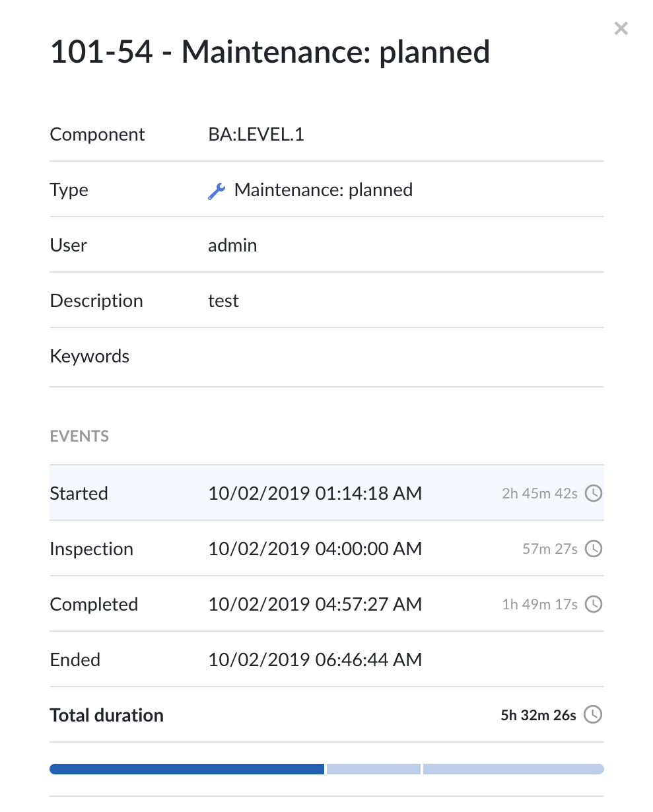Click the clock icon on Started row
The image size is (653, 812).
tap(594, 493)
